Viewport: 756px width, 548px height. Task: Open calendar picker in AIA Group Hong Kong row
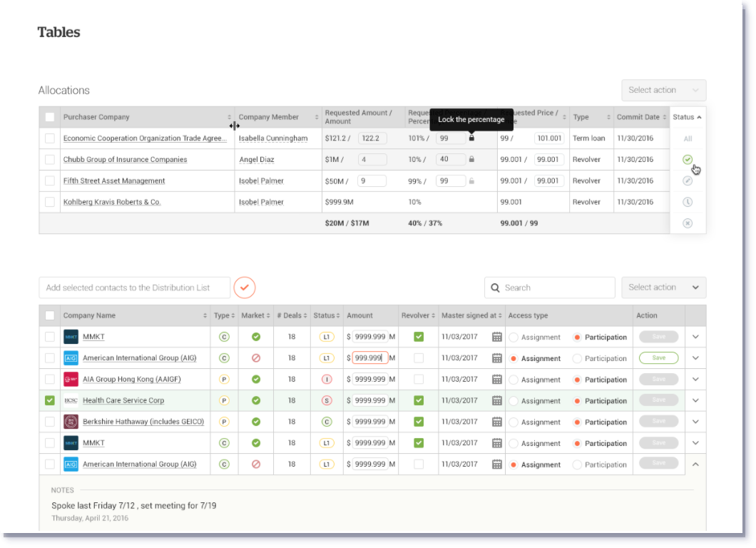(x=497, y=380)
